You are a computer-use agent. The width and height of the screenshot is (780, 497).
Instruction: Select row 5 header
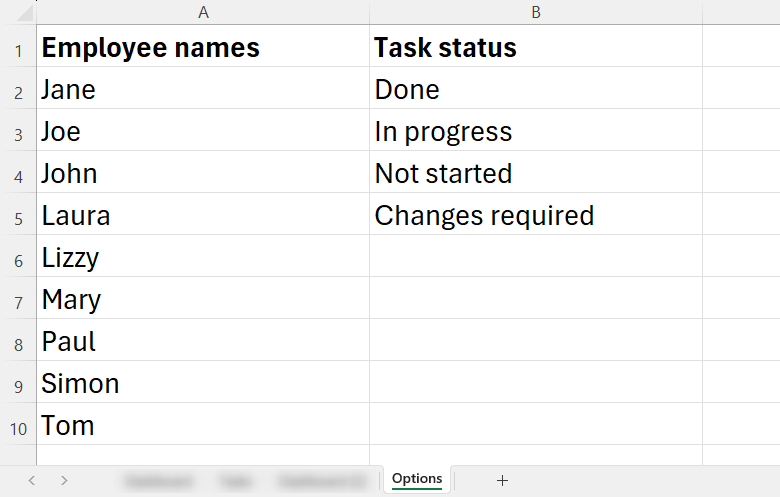point(18,218)
